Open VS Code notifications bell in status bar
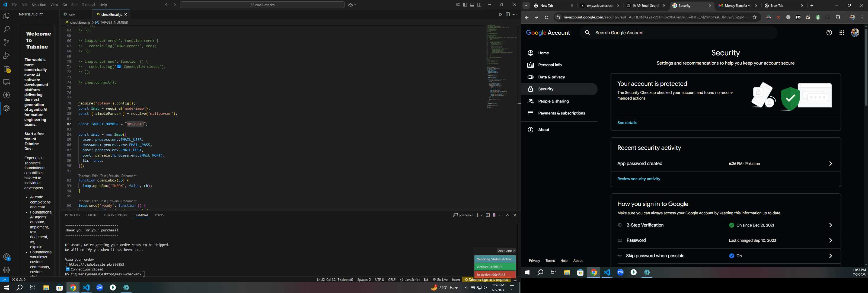 (515, 279)
